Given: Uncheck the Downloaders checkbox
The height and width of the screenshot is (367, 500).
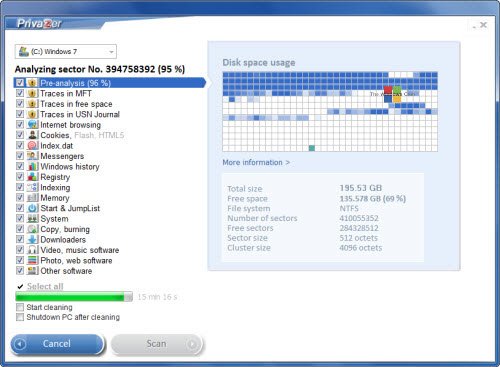Looking at the screenshot, I should coord(20,239).
